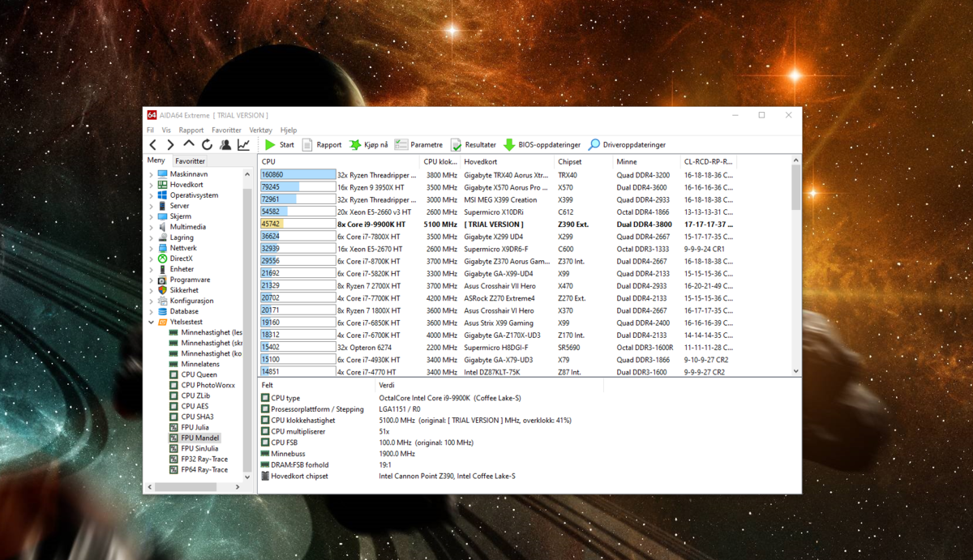Open the Hjelp menu

click(289, 130)
